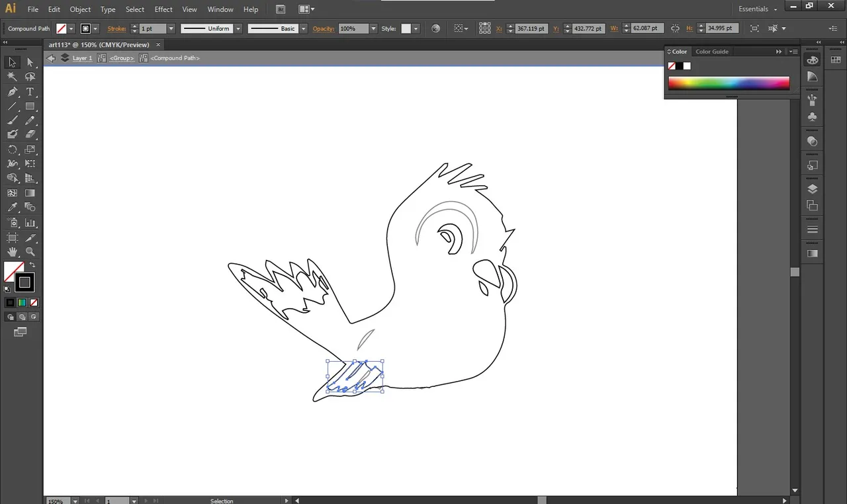Go to Layer 1 in isolation breadcrumb
The width and height of the screenshot is (847, 504).
click(x=82, y=58)
